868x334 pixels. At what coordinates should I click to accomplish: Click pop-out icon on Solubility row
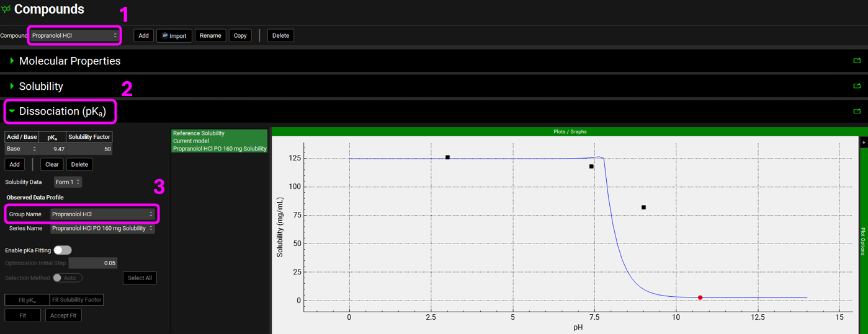[857, 86]
